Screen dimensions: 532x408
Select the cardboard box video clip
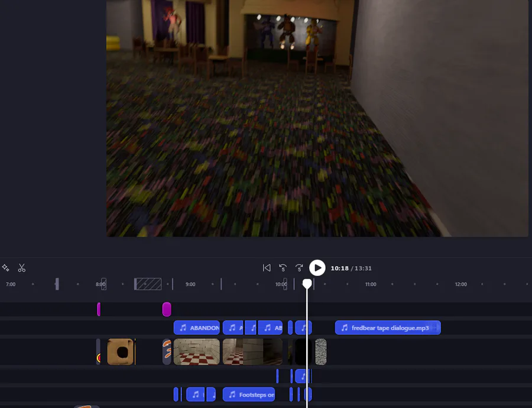[x=120, y=352]
